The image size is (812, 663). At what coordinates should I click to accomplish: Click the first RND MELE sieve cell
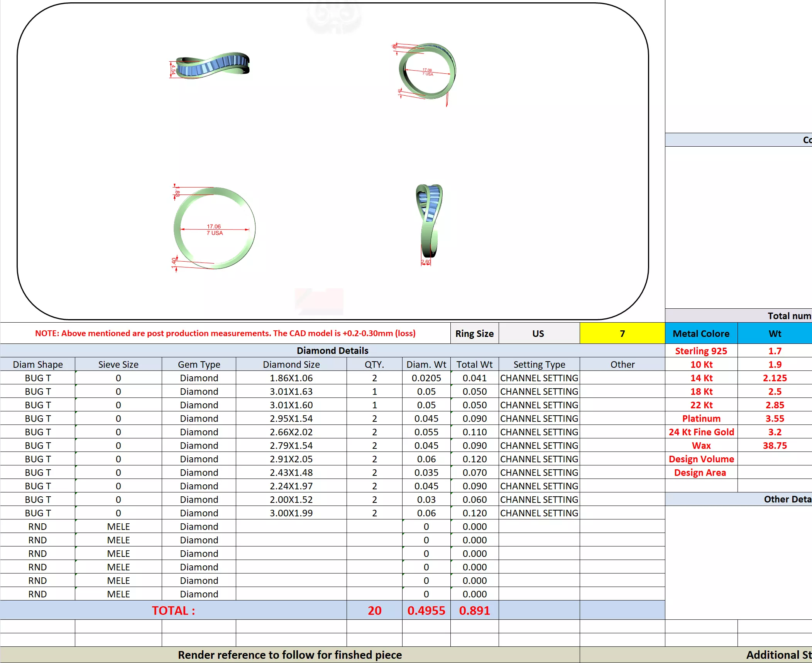(x=118, y=526)
